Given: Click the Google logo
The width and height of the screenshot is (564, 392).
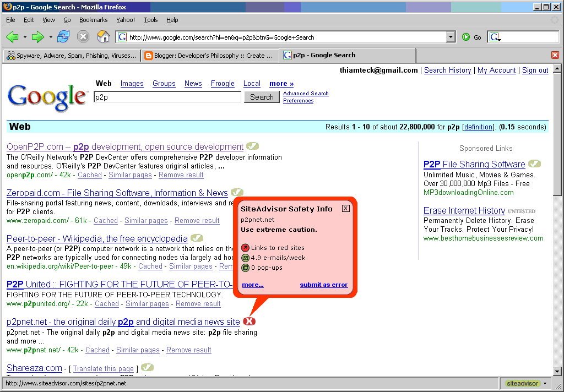Looking at the screenshot, I should point(47,97).
